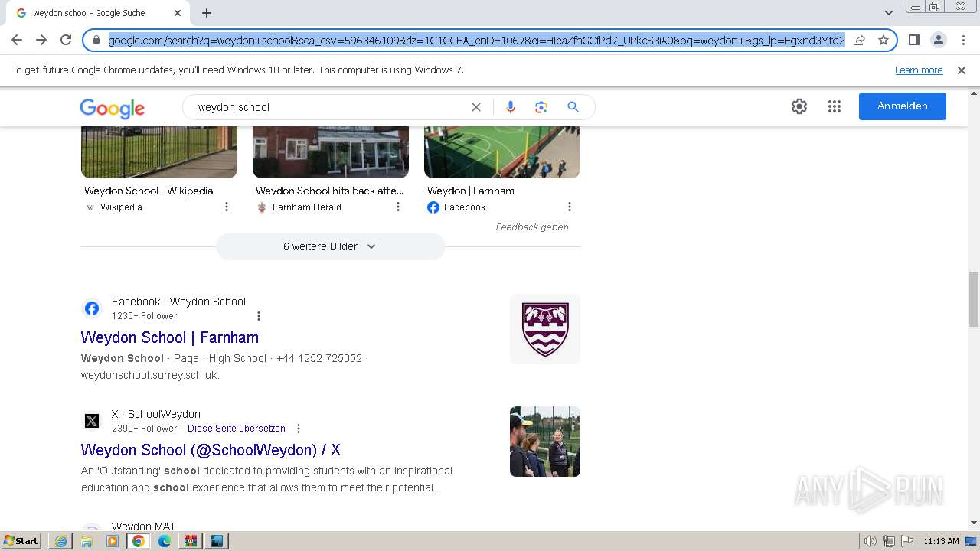This screenshot has height=551, width=980.
Task: Open Weydon School - Wikipedia image title
Action: coord(149,191)
